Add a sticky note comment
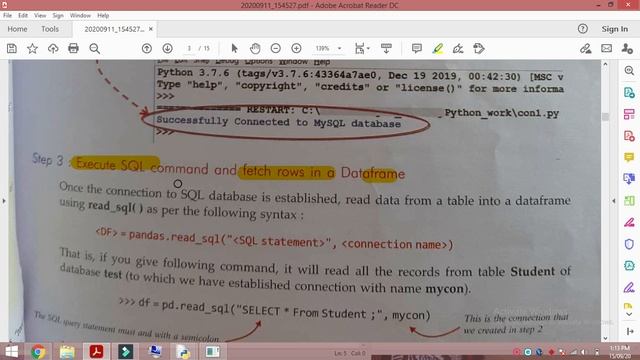 (417, 49)
